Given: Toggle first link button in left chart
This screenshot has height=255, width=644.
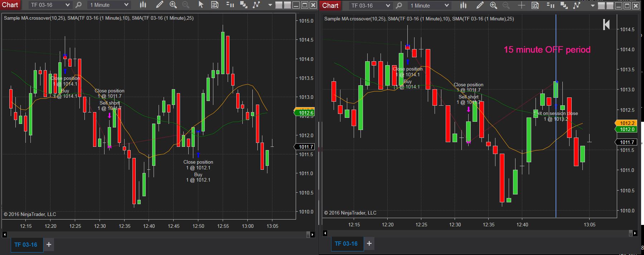Looking at the screenshot, I should (x=278, y=5).
